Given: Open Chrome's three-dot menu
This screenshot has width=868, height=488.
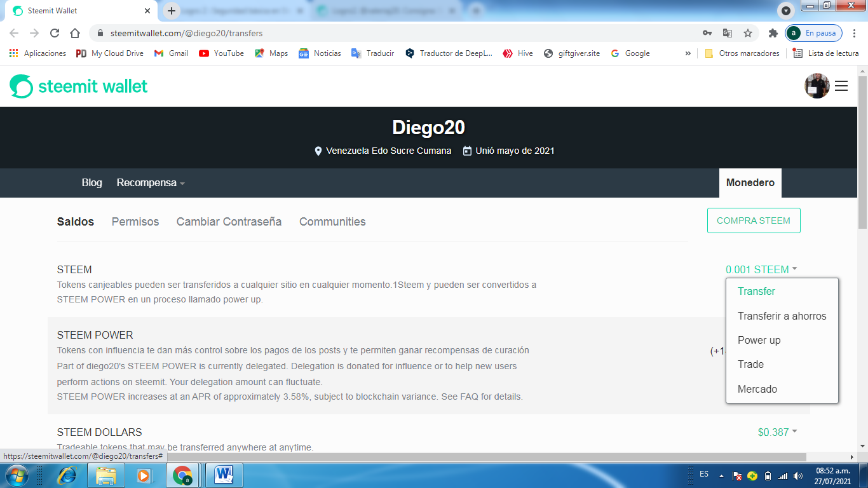Looking at the screenshot, I should [855, 33].
